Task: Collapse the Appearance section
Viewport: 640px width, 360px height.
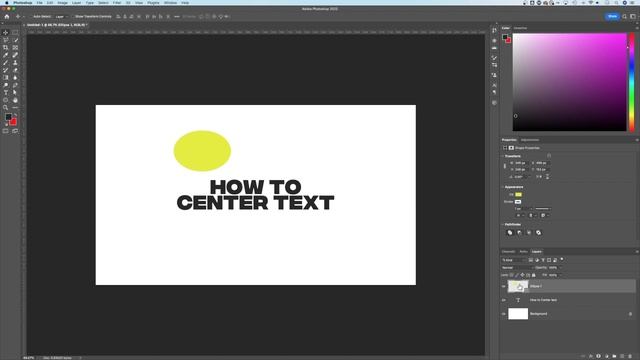Action: (502, 187)
